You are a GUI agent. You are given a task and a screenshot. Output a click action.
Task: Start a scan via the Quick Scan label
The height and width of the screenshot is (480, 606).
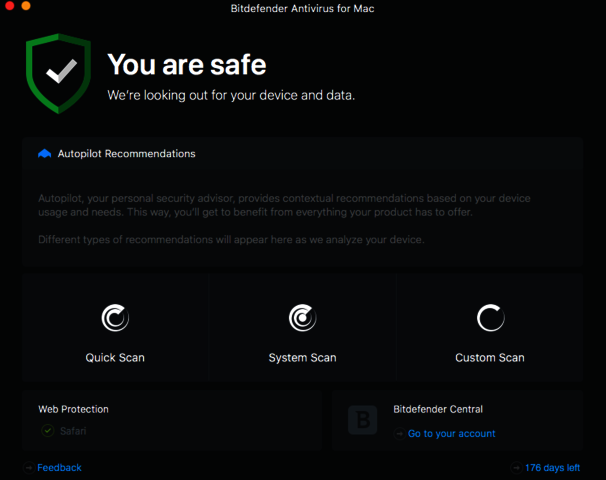point(115,358)
